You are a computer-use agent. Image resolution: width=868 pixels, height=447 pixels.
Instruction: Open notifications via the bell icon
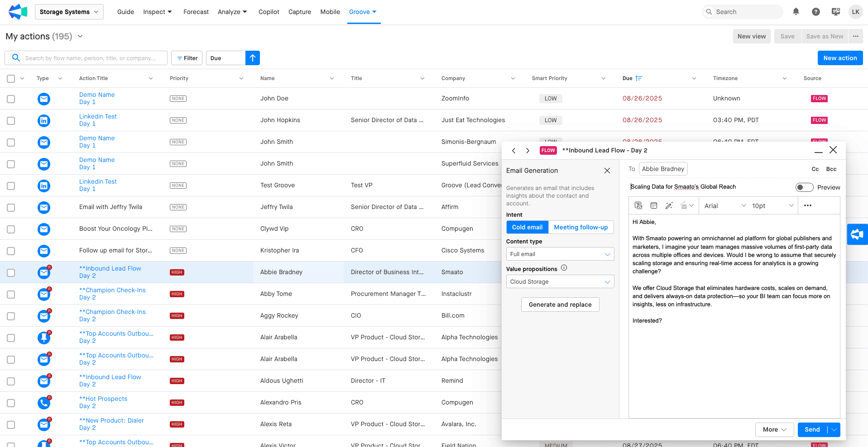point(796,12)
